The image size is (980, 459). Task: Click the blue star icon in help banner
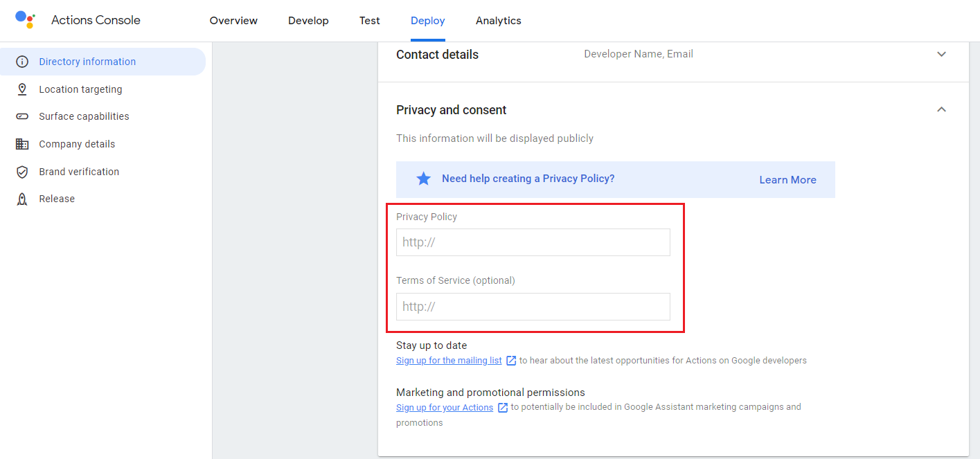point(423,179)
